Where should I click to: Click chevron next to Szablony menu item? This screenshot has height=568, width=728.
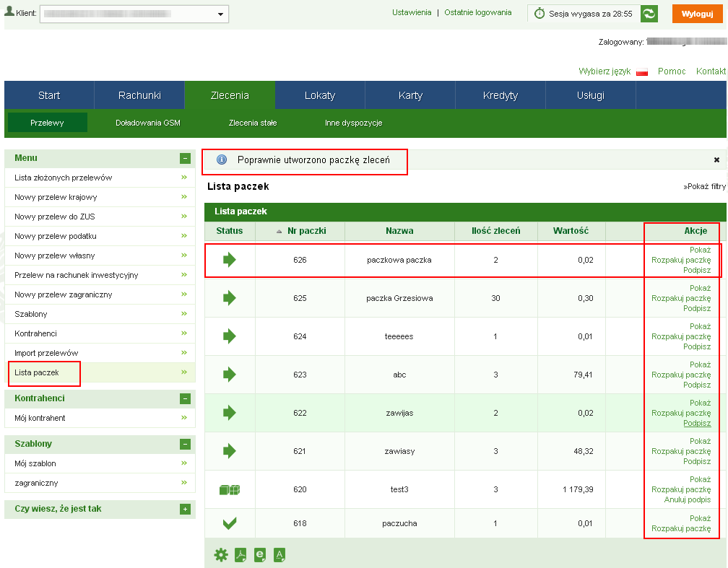[x=184, y=314]
